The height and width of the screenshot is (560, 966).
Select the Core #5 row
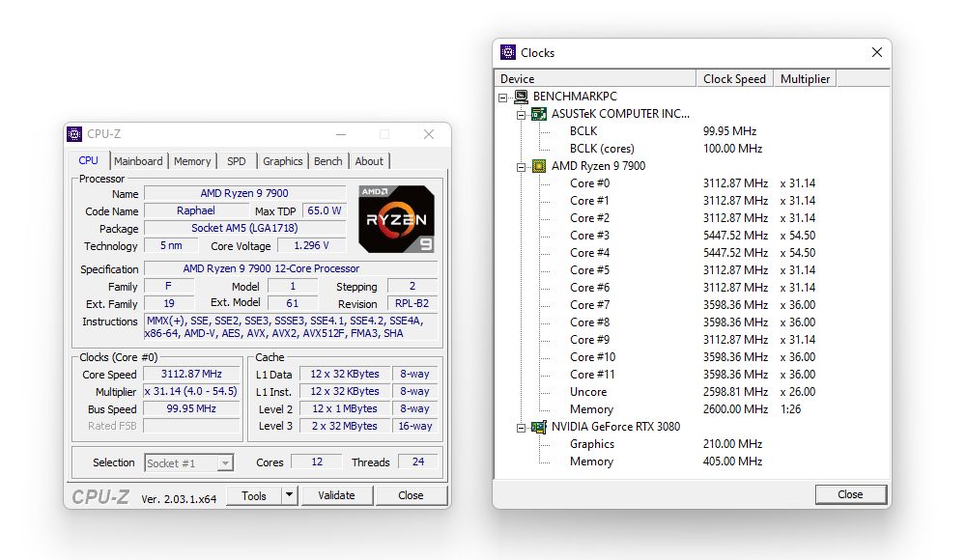pyautogui.click(x=693, y=269)
